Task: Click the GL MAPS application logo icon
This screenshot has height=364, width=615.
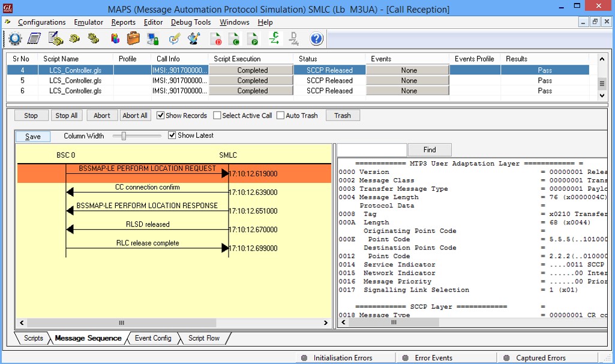Action: (x=7, y=8)
